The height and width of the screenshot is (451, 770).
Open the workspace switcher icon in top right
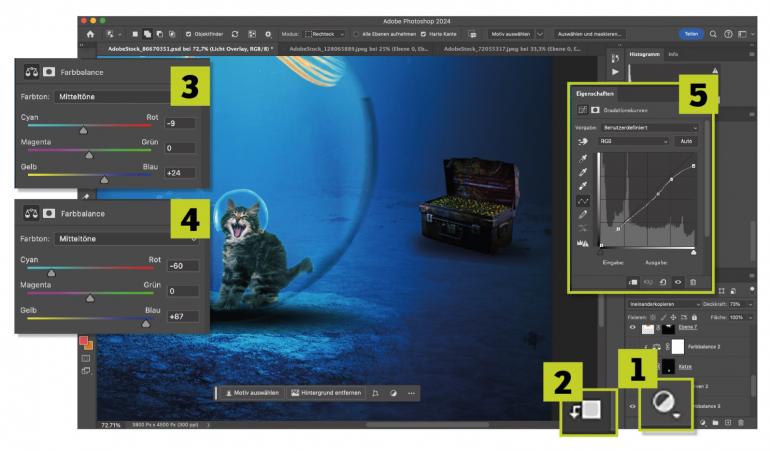click(x=742, y=34)
